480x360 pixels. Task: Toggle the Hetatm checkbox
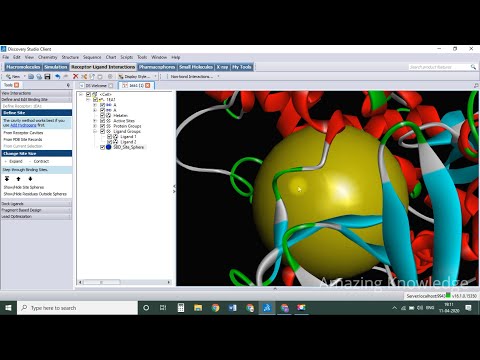tap(102, 115)
